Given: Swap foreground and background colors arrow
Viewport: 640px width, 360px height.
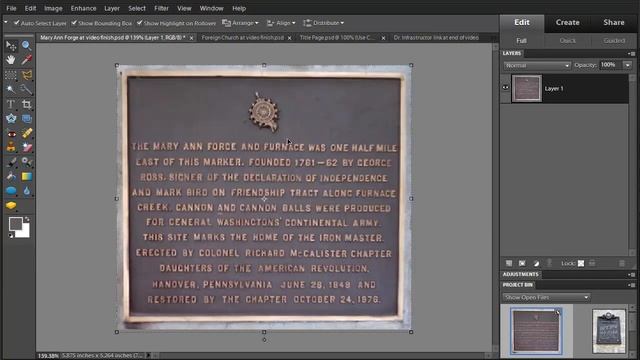Looking at the screenshot, I should pyautogui.click(x=27, y=220).
